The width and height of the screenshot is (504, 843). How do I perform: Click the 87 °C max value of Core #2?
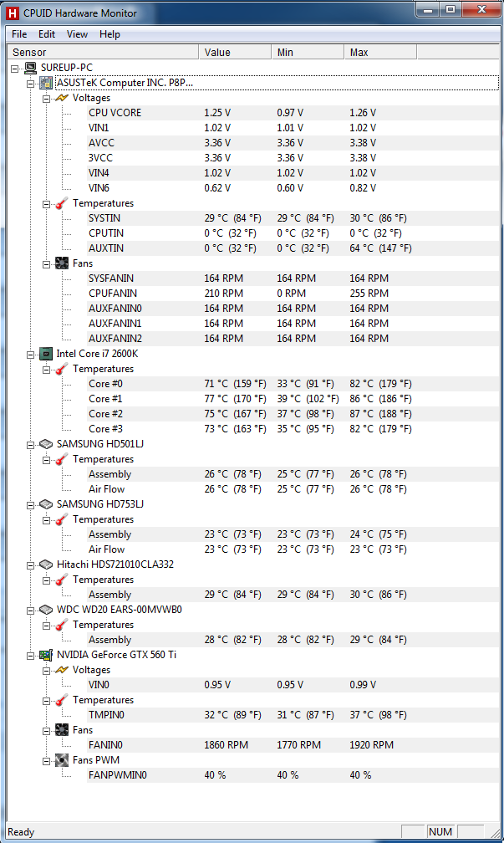pyautogui.click(x=380, y=414)
